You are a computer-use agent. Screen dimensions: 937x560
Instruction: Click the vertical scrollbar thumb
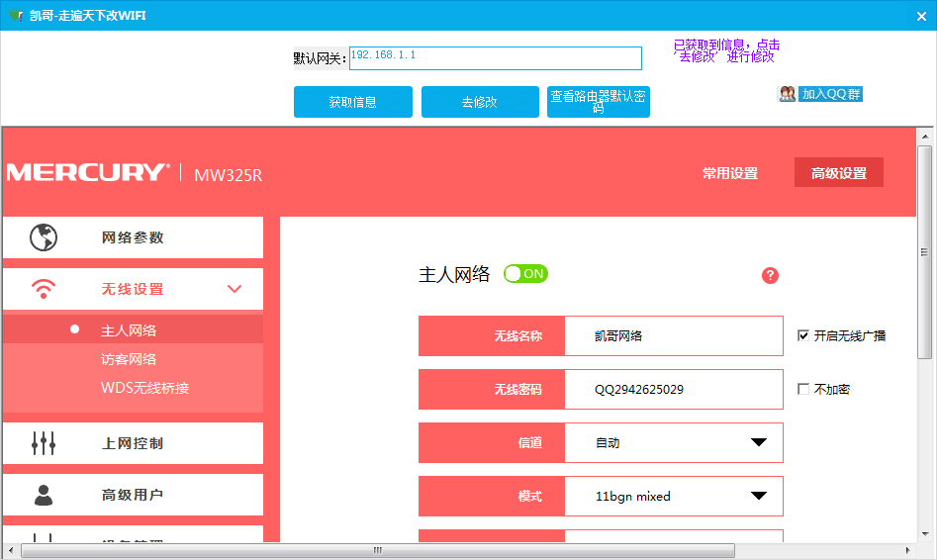tap(924, 251)
